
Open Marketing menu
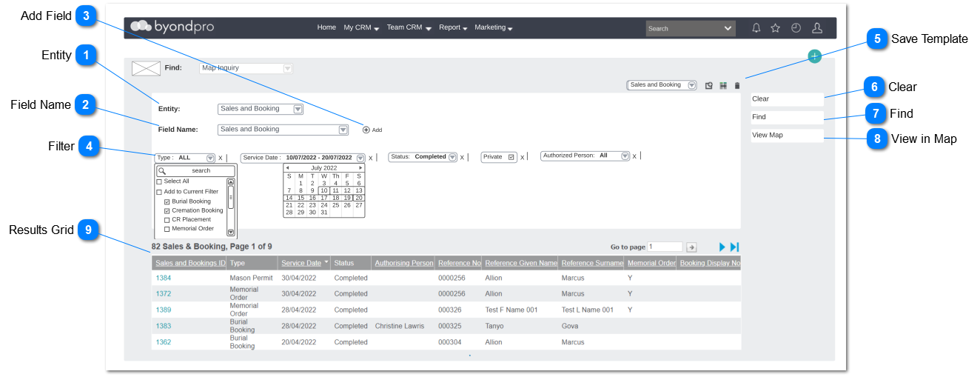(494, 27)
